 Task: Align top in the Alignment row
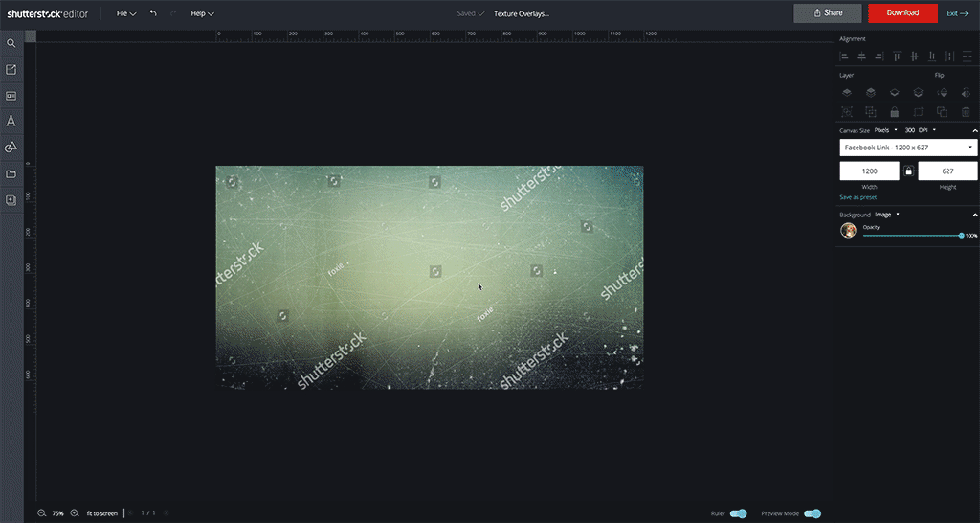(x=897, y=57)
